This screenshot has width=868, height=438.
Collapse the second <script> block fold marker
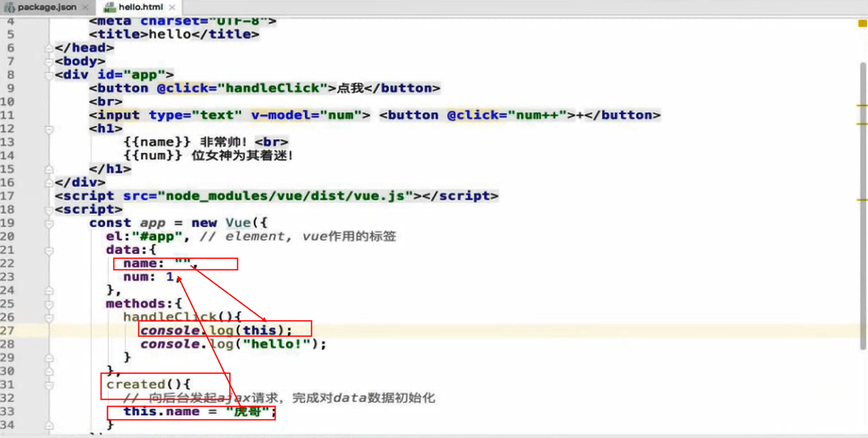49,209
